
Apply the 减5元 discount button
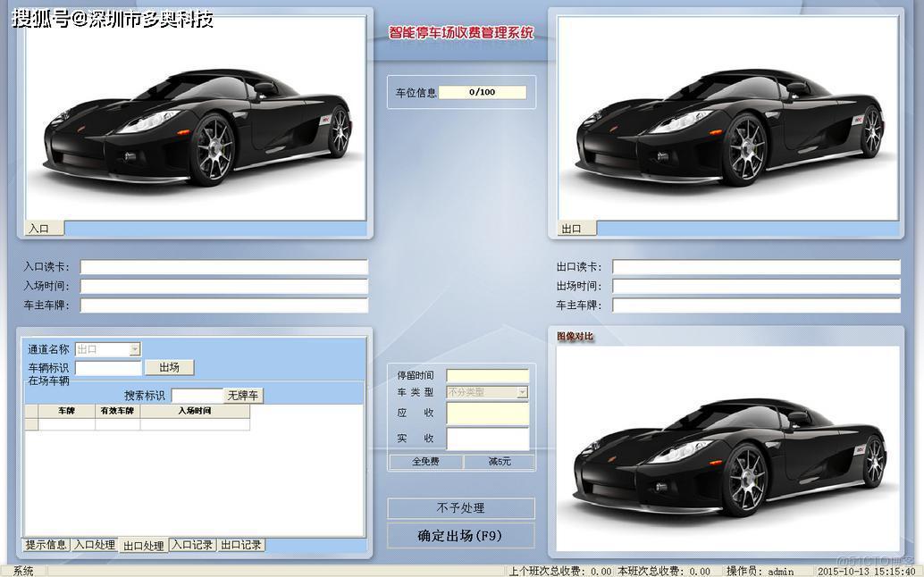(x=500, y=462)
